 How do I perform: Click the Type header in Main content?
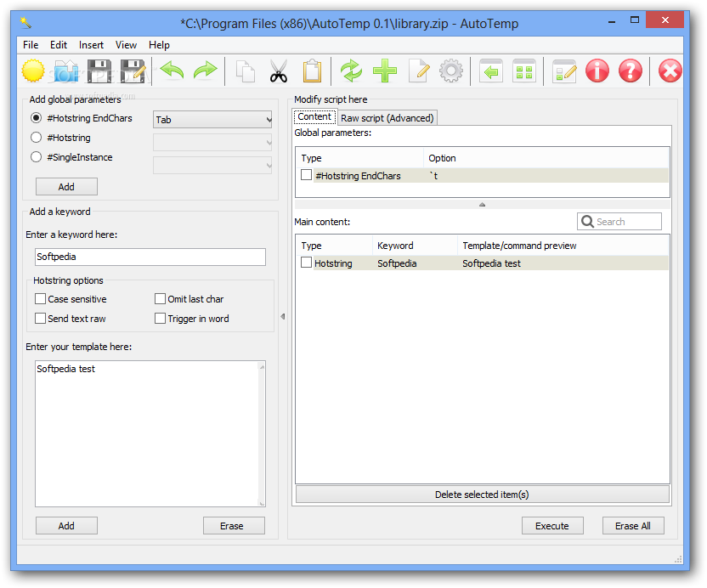click(334, 246)
